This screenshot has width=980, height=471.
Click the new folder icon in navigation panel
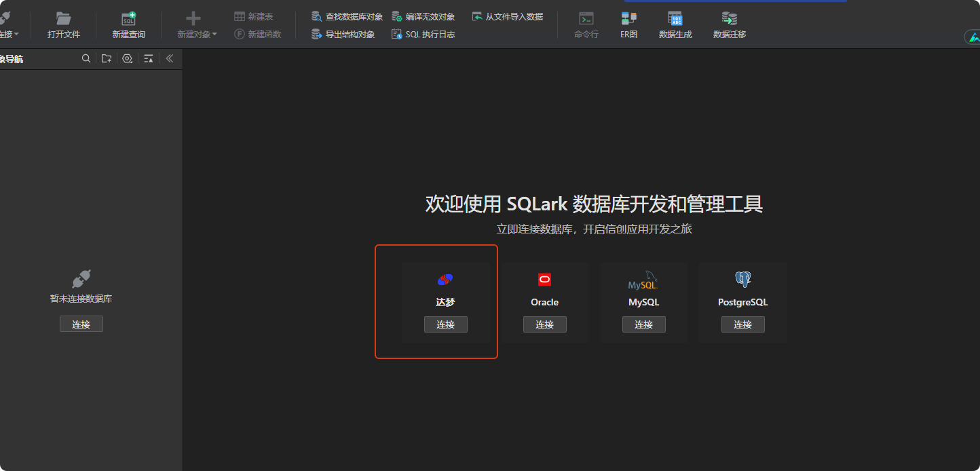[107, 58]
